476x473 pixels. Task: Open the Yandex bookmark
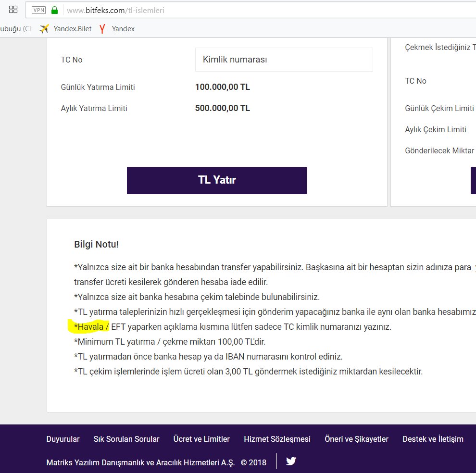coord(117,29)
